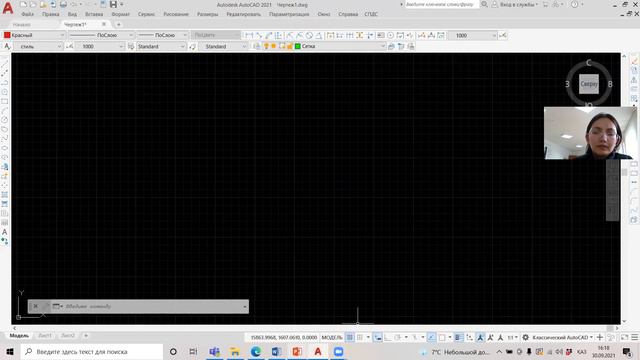Toggle dynamic input in status bar
Image resolution: width=640 pixels, height=360 pixels.
(x=378, y=338)
